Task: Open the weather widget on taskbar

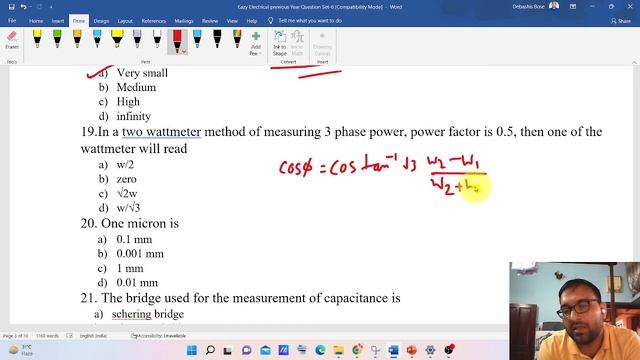Action: click(x=21, y=350)
